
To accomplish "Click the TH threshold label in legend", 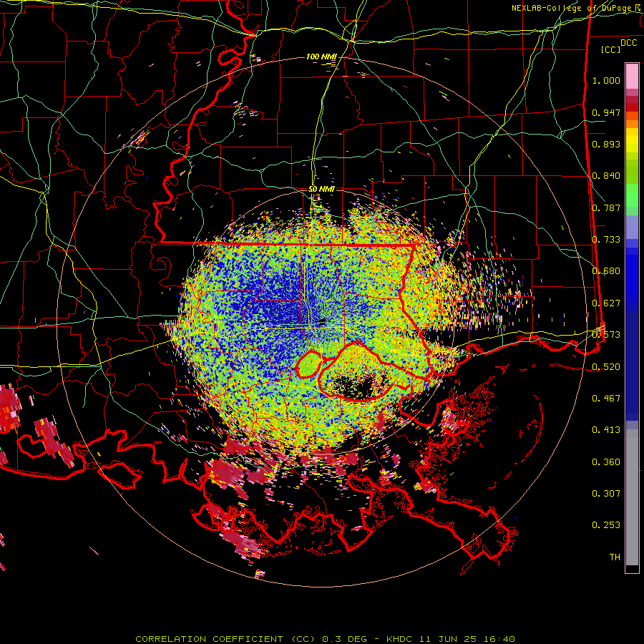I will (x=615, y=557).
